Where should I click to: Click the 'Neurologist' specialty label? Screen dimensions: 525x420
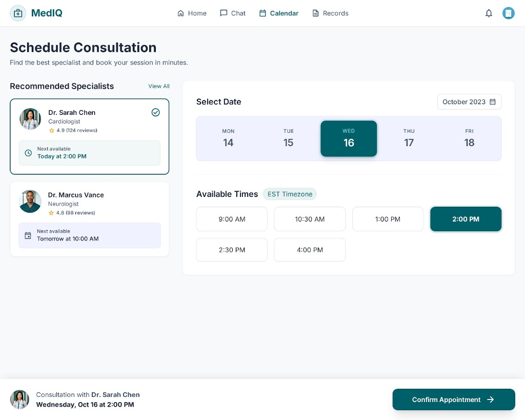(x=63, y=204)
